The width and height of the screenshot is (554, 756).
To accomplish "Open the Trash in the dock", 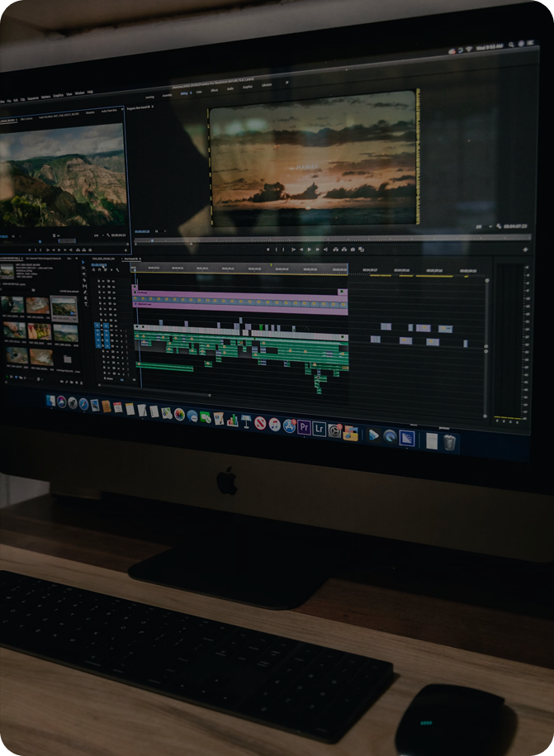I will pos(449,442).
